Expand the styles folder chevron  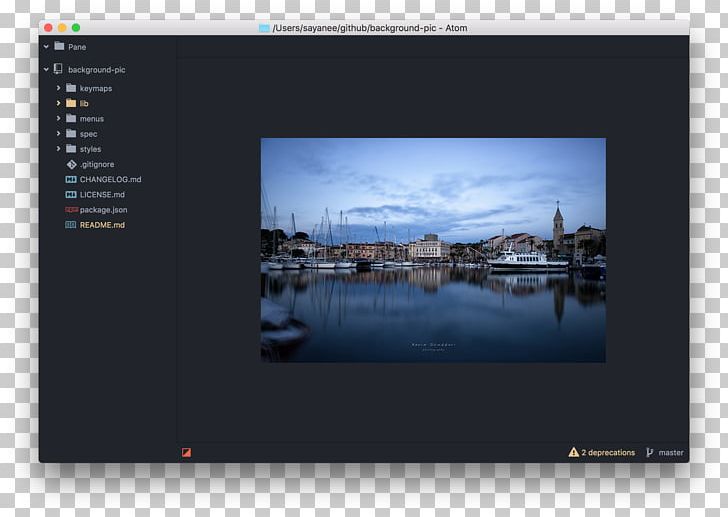(x=58, y=149)
